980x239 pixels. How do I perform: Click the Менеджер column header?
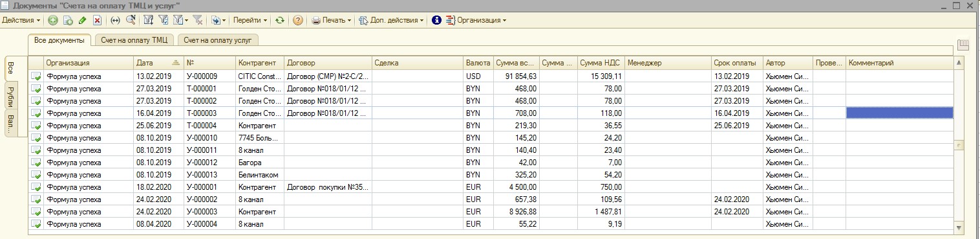click(668, 63)
